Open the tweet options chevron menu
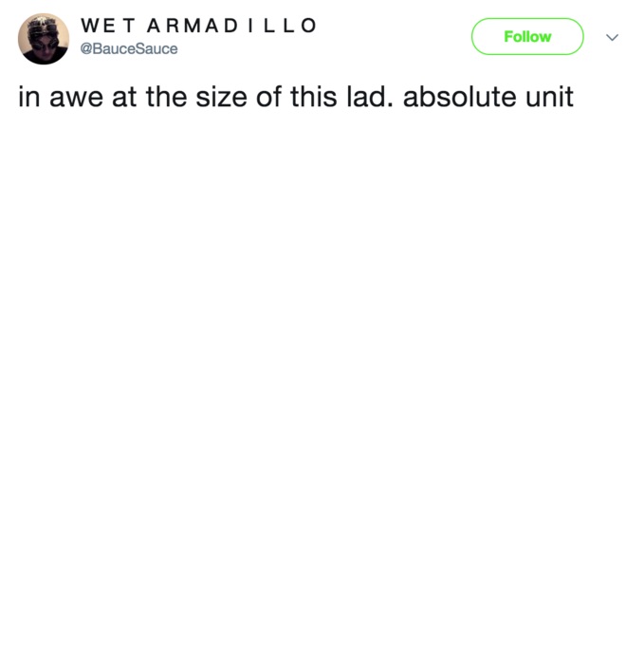Image resolution: width=644 pixels, height=663 pixels. (612, 37)
